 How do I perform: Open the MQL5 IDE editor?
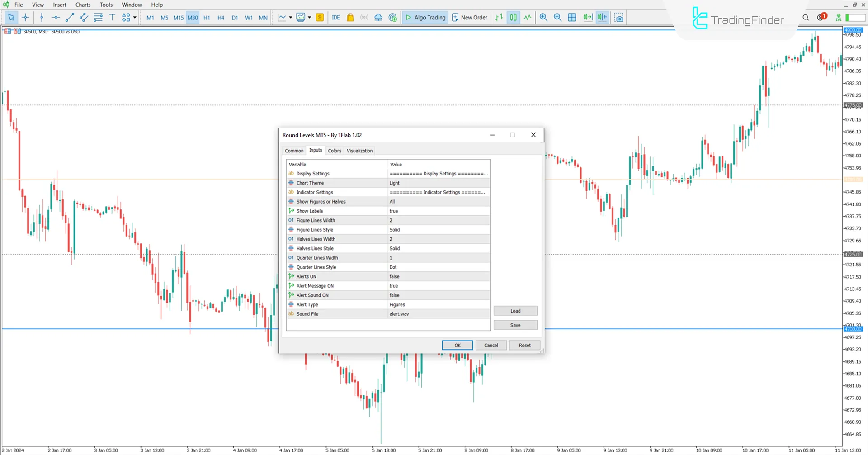pyautogui.click(x=336, y=17)
